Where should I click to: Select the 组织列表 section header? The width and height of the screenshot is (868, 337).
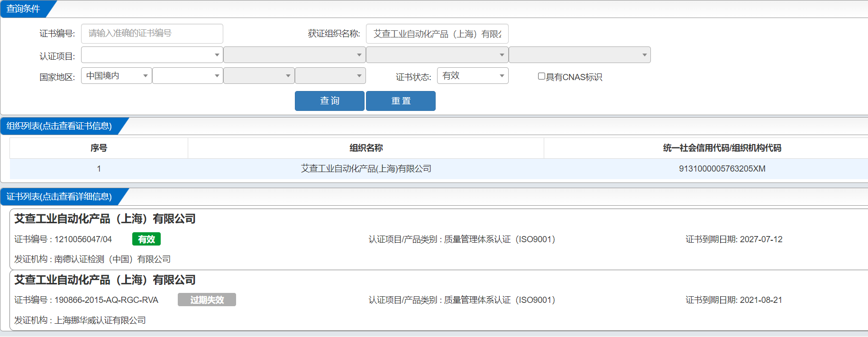[x=59, y=126]
